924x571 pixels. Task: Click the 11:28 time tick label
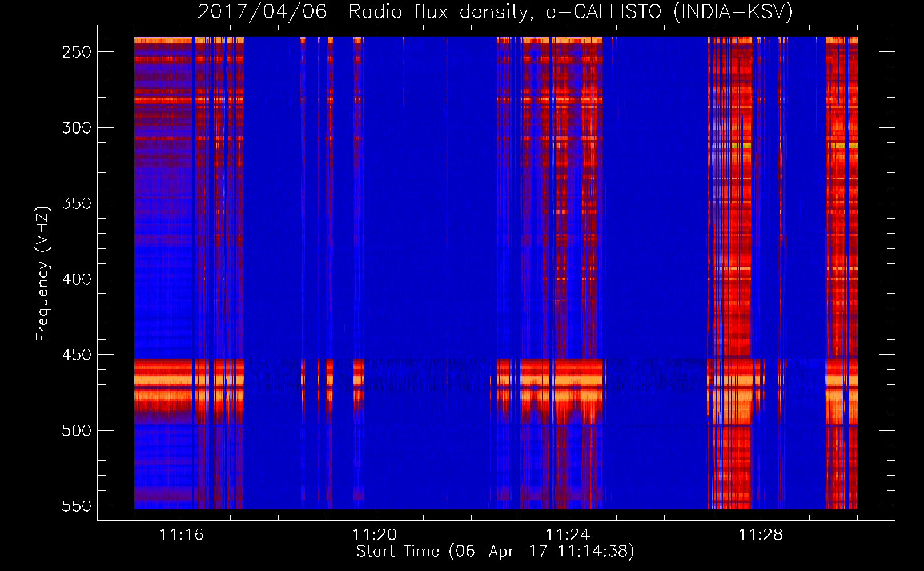[761, 534]
